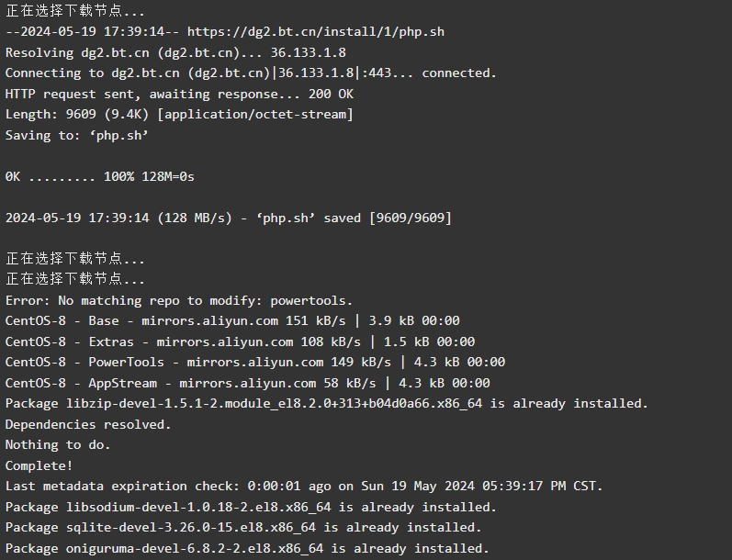Screen dimensions: 732x560
Task: Click the Length: 9609 (9.4K) line
Action: tap(179, 115)
